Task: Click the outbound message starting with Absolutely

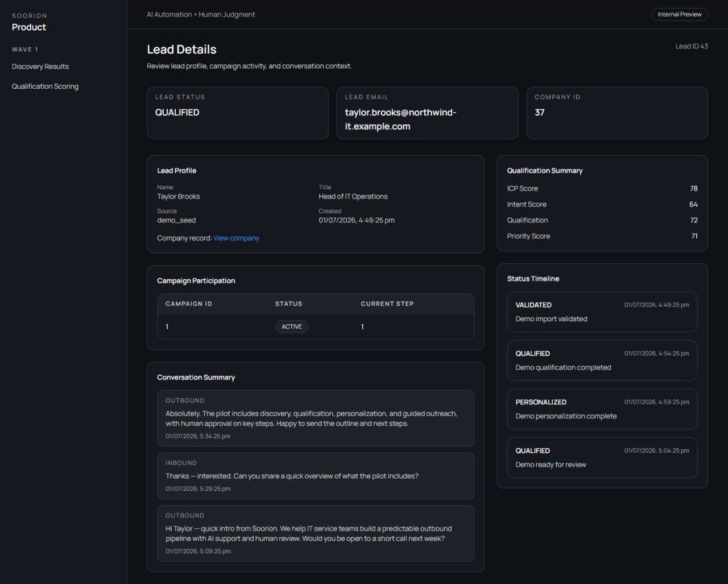Action: click(316, 419)
